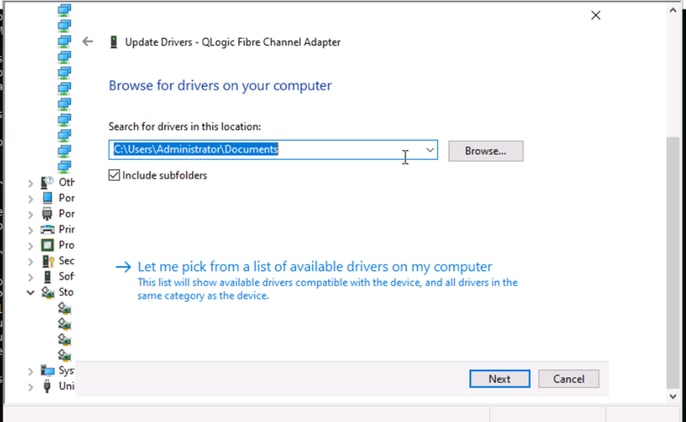Viewport: 686px width, 422px height.
Task: Click the QLogic adapter icon in the title
Action: (114, 42)
